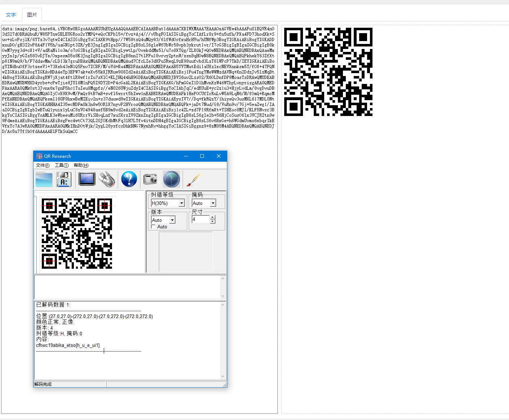Click the camera icon in the toolbar
This screenshot has width=509, height=420.
pyautogui.click(x=150, y=179)
